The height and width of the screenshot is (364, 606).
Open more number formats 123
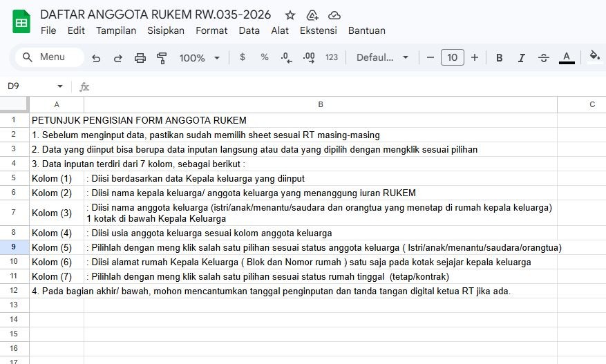[x=332, y=57]
